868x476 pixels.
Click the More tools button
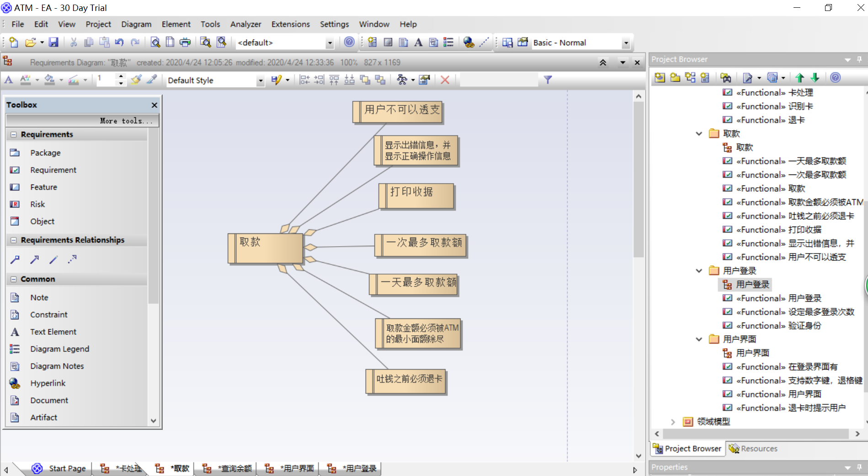(x=83, y=121)
